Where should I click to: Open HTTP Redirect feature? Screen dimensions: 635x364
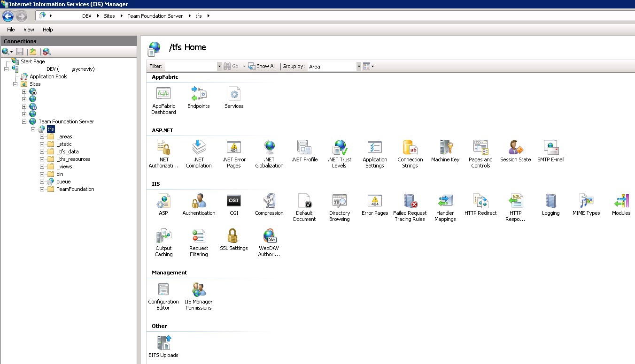[480, 205]
